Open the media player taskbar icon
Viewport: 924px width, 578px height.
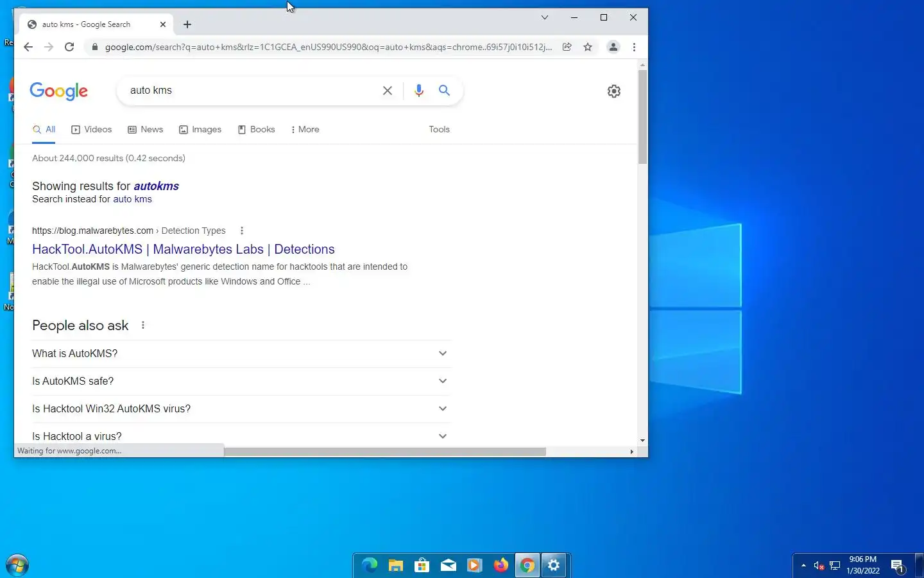click(x=475, y=565)
